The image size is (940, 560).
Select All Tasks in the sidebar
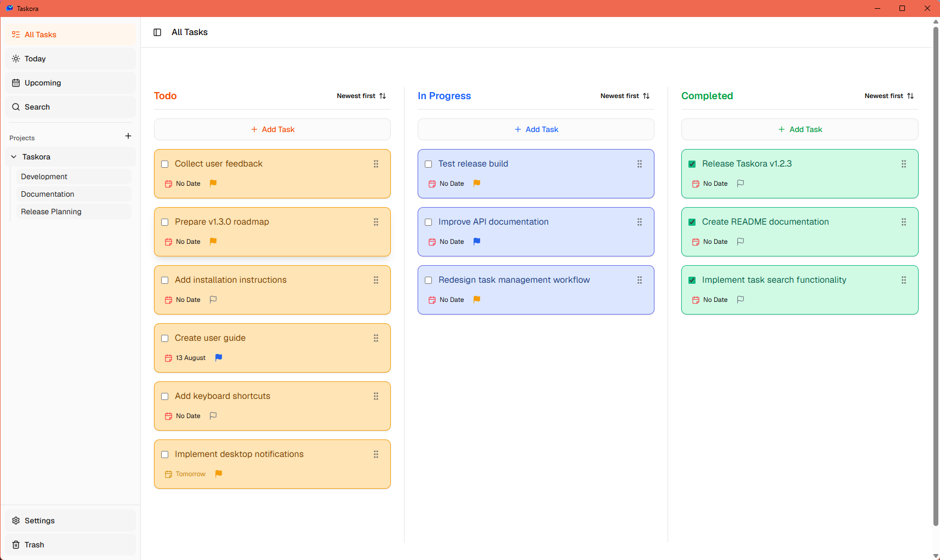pyautogui.click(x=70, y=35)
